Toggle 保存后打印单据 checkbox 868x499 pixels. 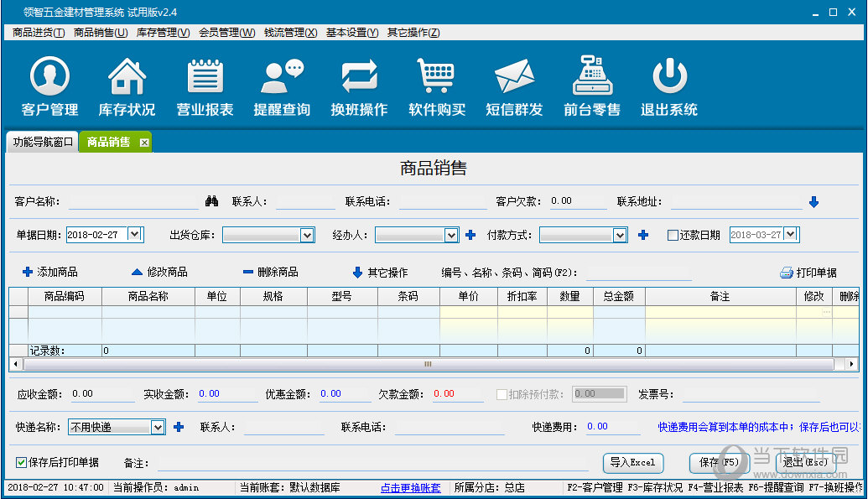[x=21, y=462]
